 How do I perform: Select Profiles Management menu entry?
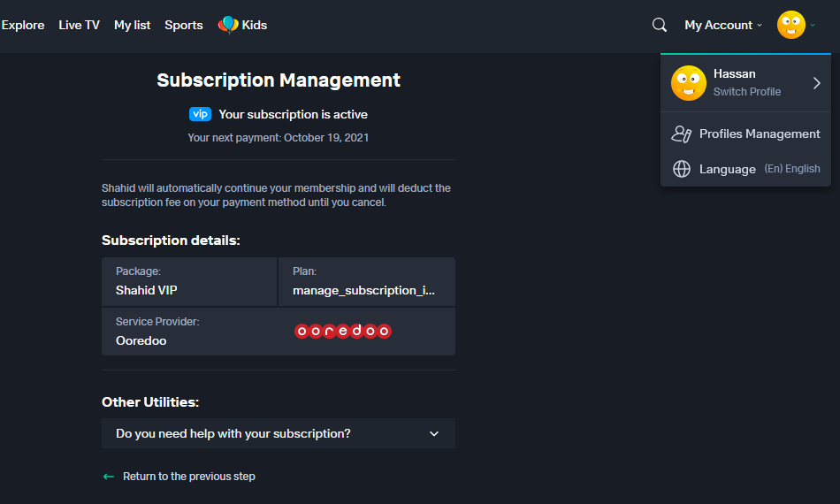click(x=745, y=134)
